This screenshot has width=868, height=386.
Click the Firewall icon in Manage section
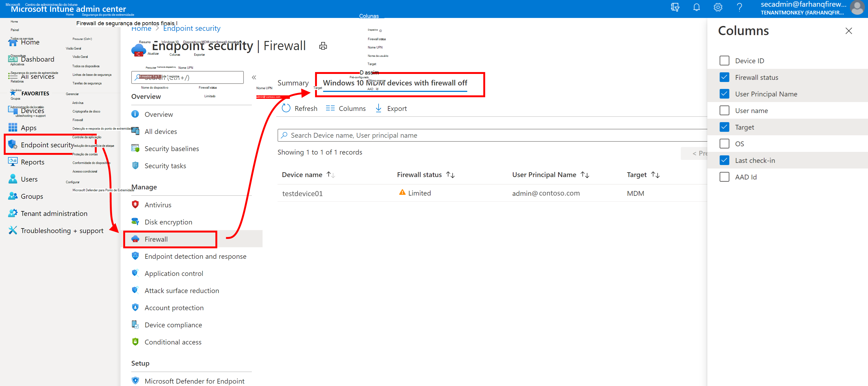135,239
